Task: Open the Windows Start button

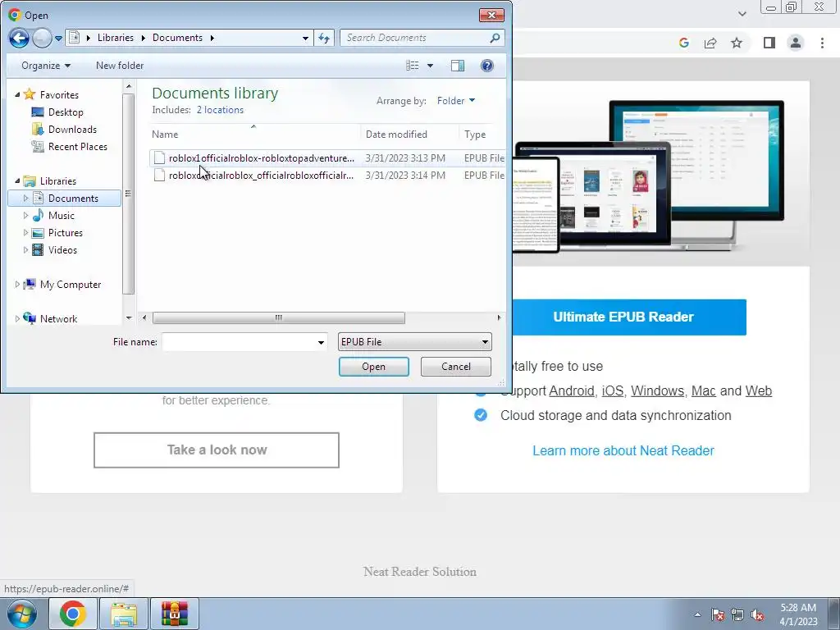Action: [x=22, y=614]
